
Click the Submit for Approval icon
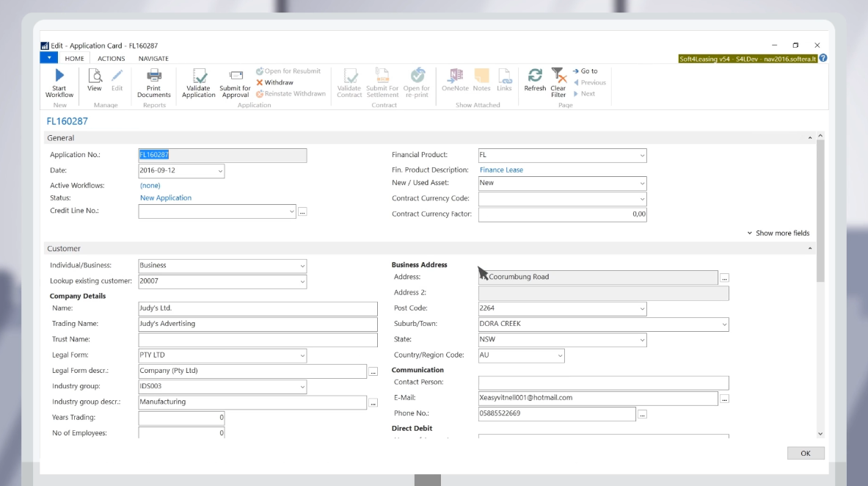(236, 76)
